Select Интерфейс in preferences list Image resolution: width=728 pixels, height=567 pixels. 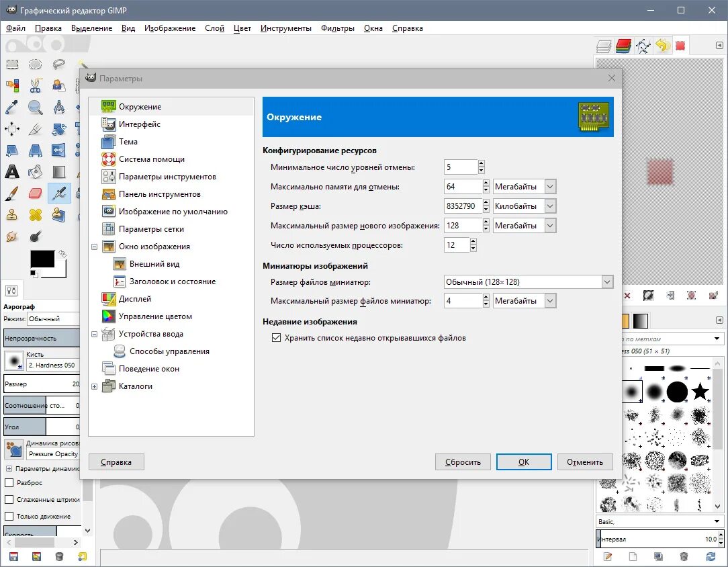click(x=140, y=124)
